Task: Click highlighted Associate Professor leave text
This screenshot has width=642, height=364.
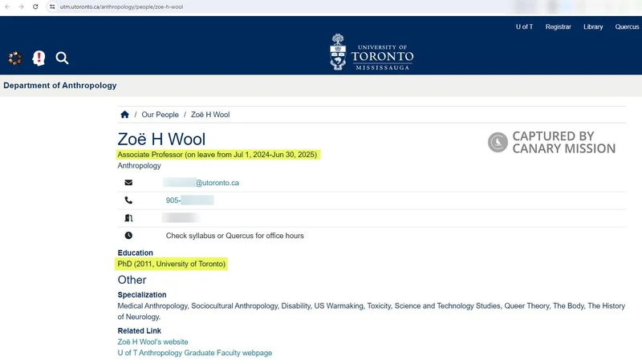Action: 217,155
